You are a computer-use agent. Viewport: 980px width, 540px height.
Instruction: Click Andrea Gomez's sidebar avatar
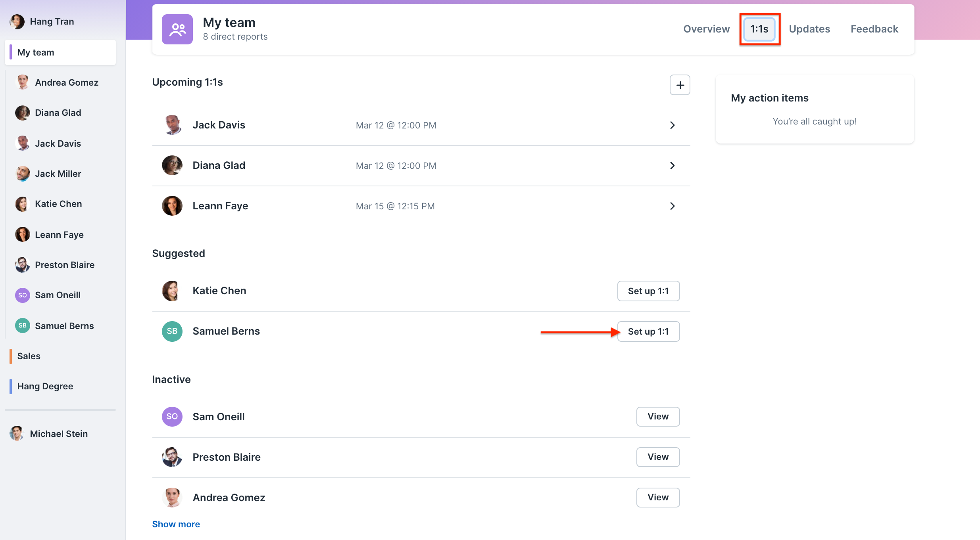click(23, 82)
